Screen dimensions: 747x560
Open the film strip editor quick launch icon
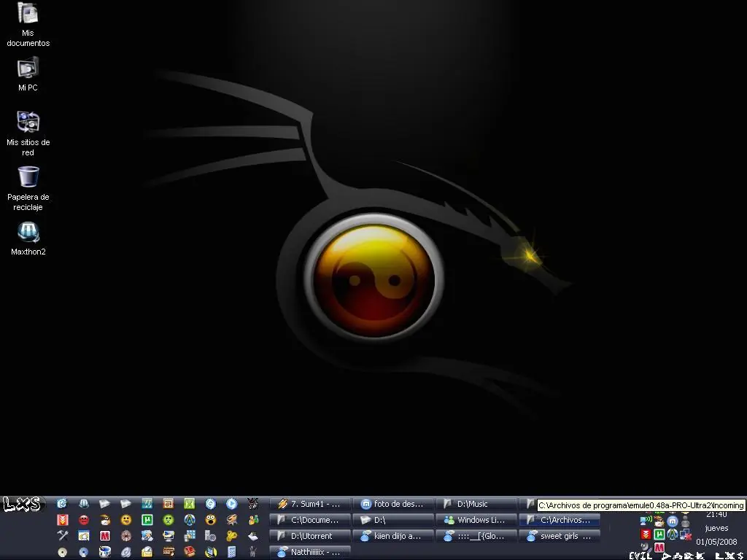click(169, 552)
